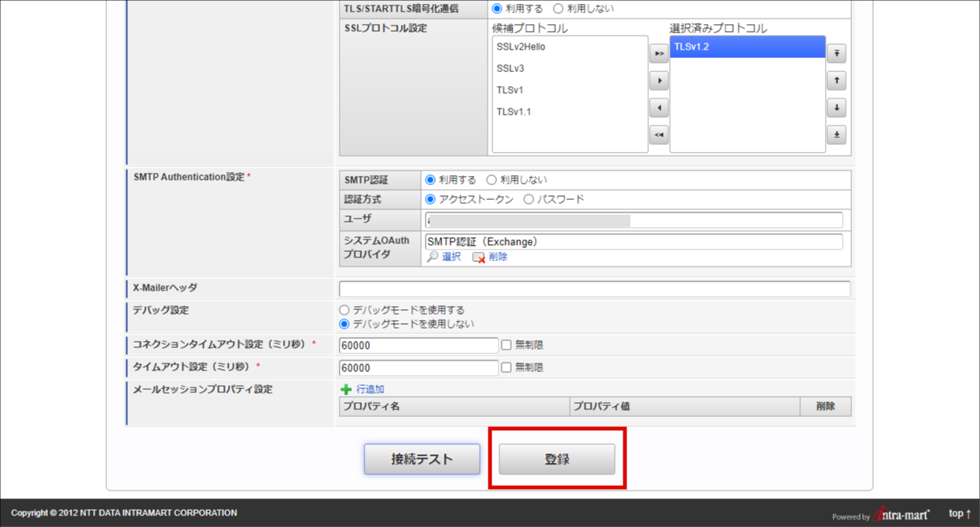Focus the ユーザ input field
The image size is (980, 527).
tap(633, 220)
